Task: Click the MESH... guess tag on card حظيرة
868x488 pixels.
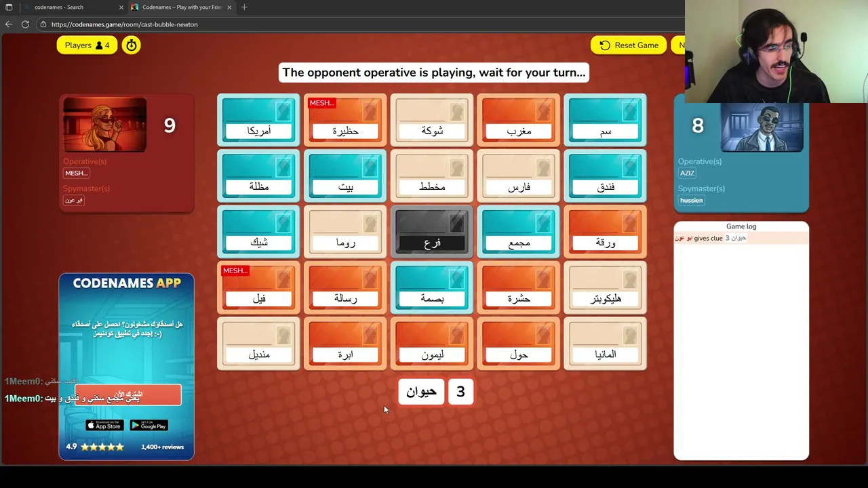Action: pyautogui.click(x=321, y=103)
